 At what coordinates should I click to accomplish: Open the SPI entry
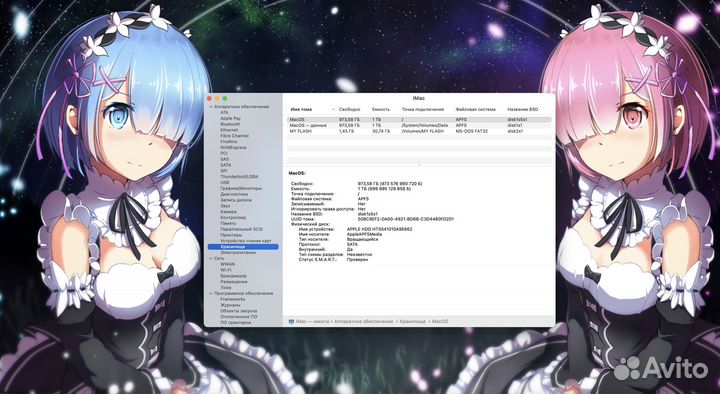click(x=224, y=171)
